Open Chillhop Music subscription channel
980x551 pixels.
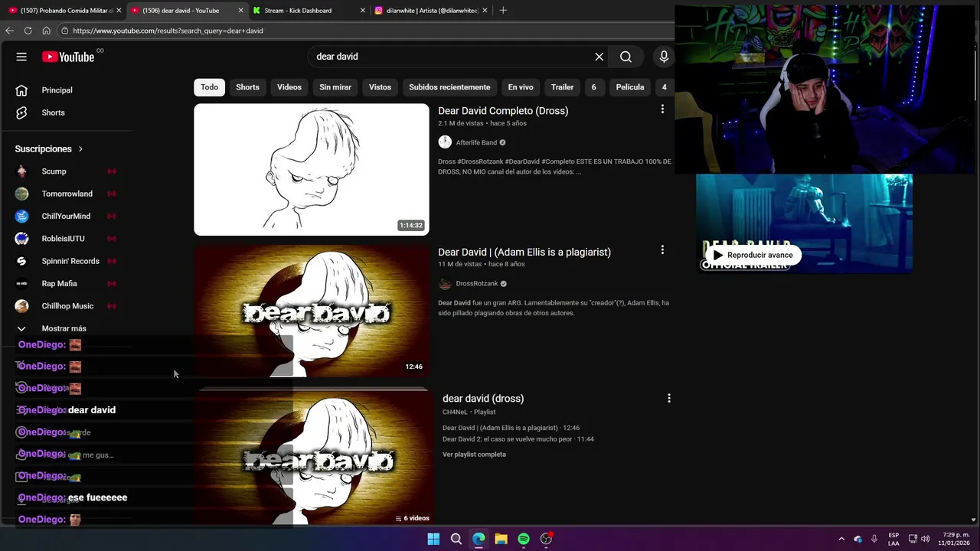tap(66, 306)
